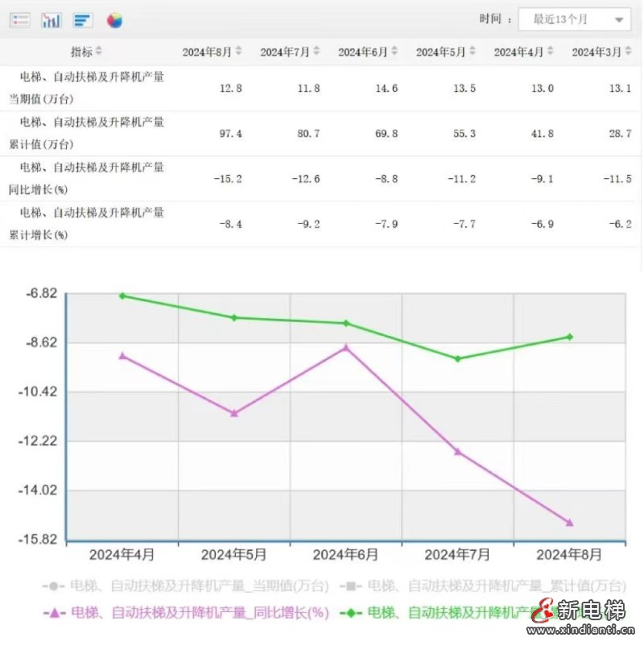Click the gray square legend marker

[350, 586]
